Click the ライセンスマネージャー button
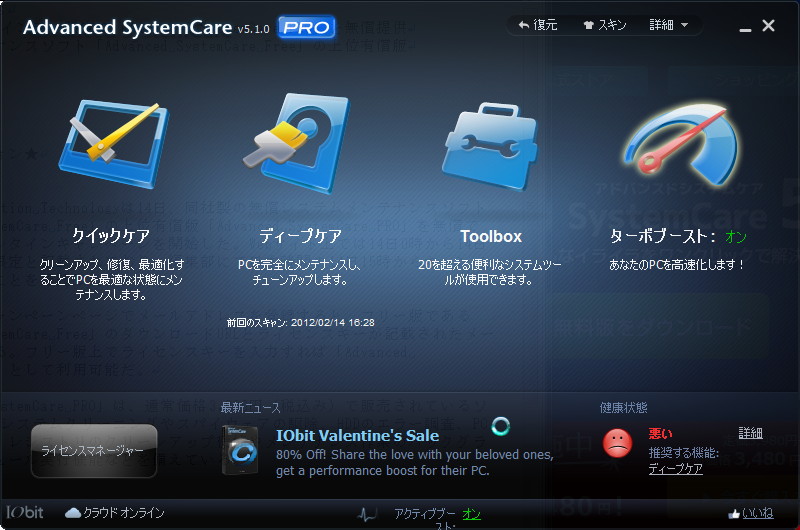Viewport: 800px width, 530px height. [94, 451]
